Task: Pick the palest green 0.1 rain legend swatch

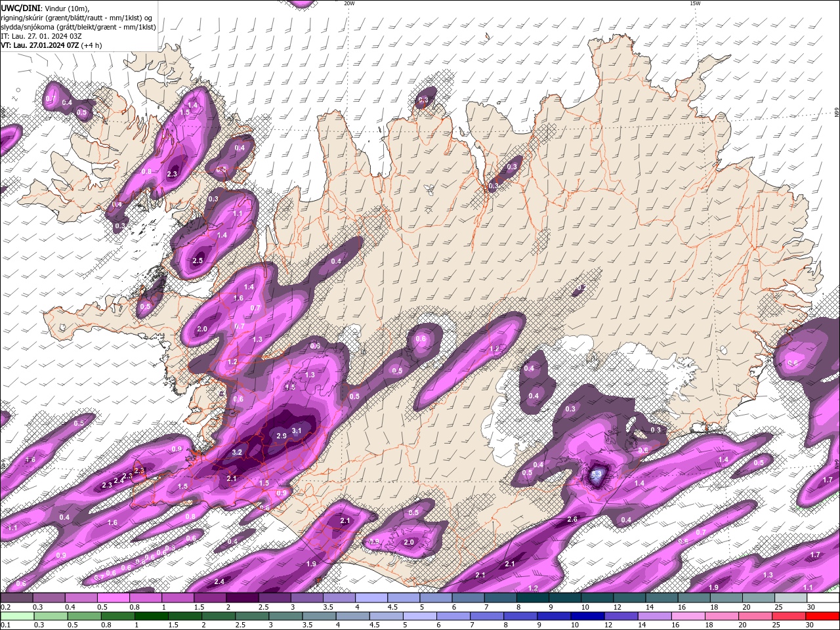Action: pos(16,616)
